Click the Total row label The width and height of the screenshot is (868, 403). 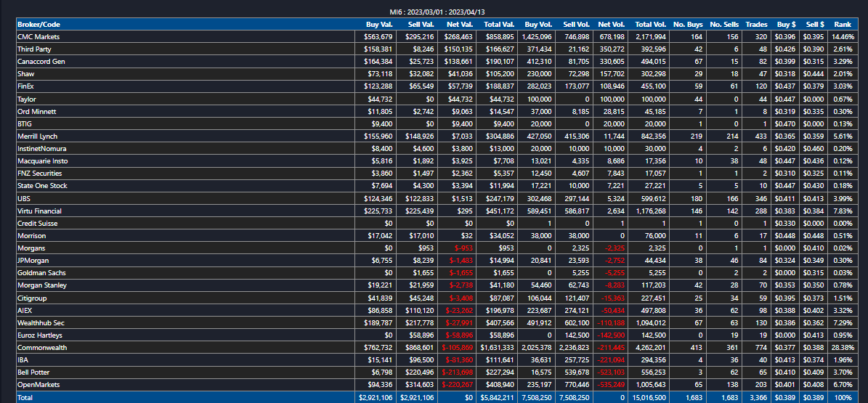click(25, 397)
